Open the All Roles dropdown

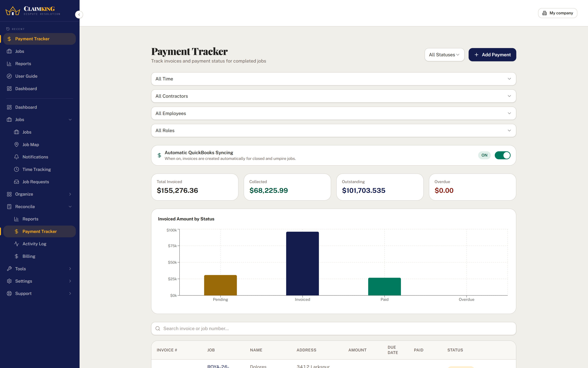[x=333, y=131]
